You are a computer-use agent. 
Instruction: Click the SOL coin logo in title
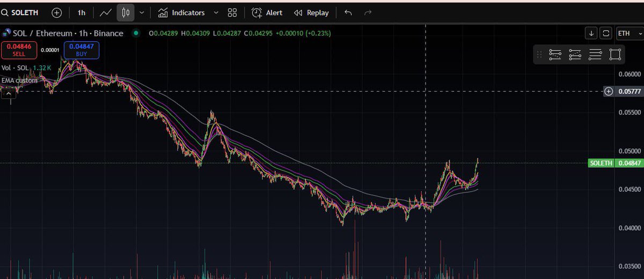pos(7,33)
